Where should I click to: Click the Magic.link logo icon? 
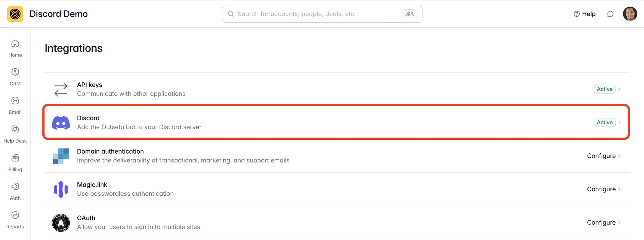tap(61, 189)
